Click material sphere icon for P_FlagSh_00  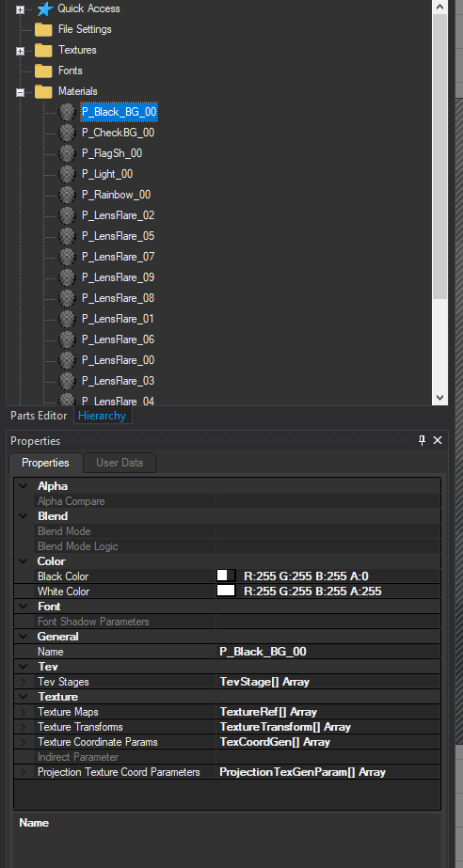pos(67,153)
